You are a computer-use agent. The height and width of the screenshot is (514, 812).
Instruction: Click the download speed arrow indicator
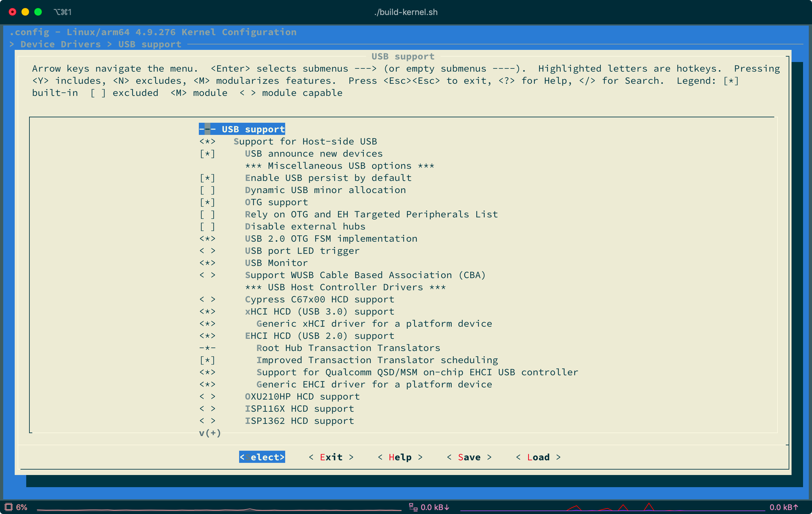click(x=447, y=507)
